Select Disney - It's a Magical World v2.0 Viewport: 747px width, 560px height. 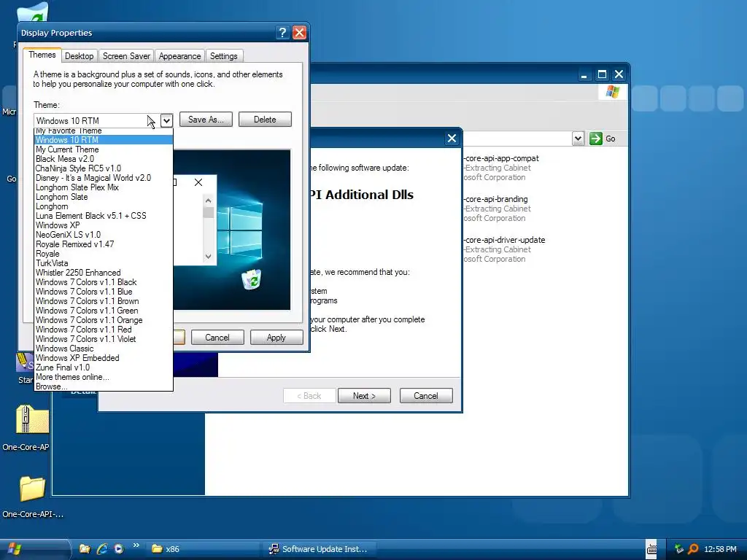[x=104, y=178]
